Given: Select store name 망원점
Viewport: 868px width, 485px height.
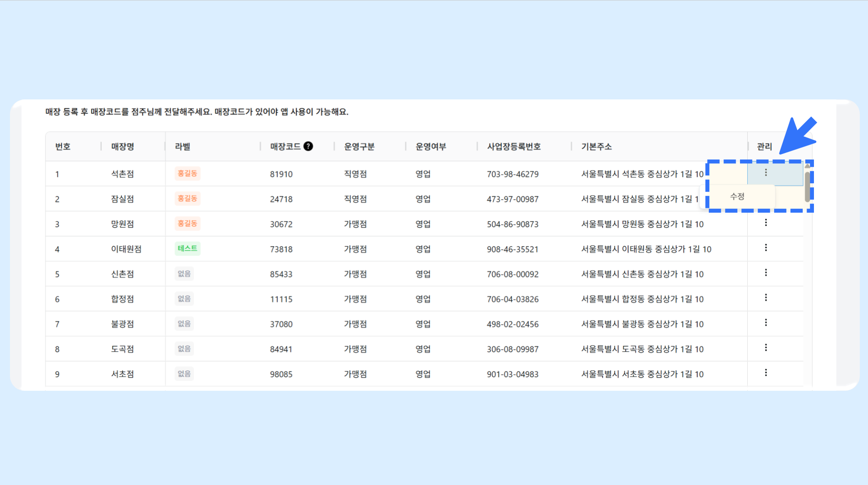Looking at the screenshot, I should pyautogui.click(x=122, y=224).
